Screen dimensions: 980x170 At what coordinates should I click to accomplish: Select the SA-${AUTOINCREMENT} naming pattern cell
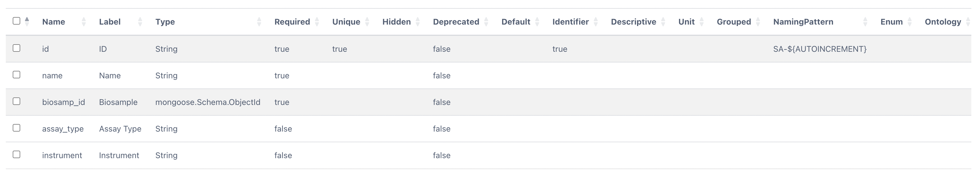820,49
